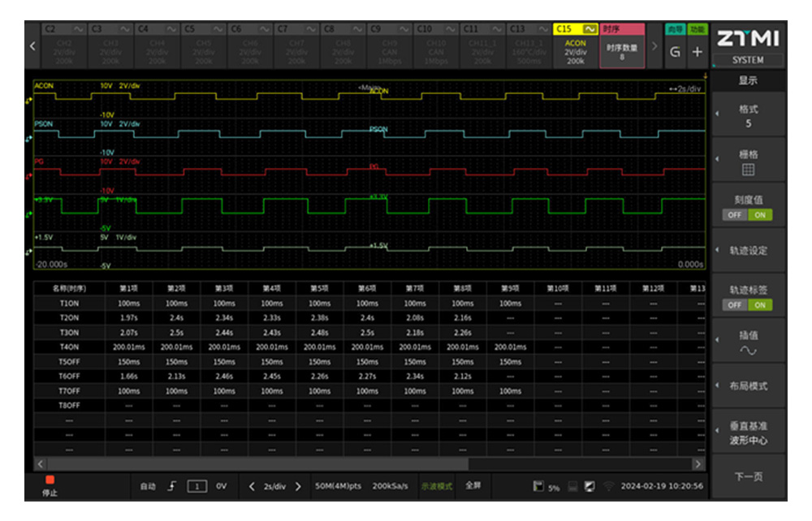812x521 pixels.
Task: Click the dimmed USB device icon
Action: (572, 486)
